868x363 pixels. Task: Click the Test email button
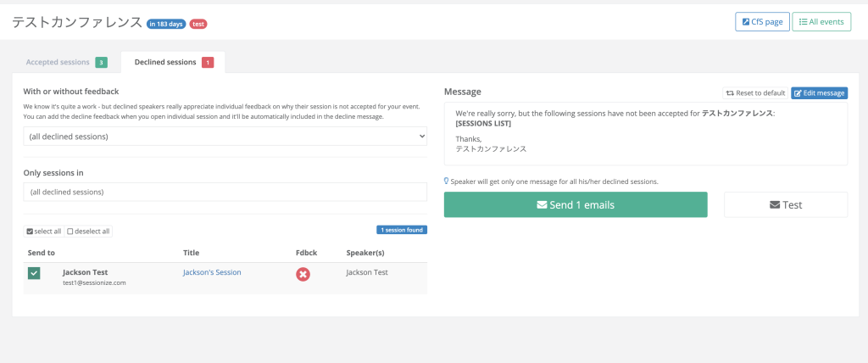pos(785,204)
